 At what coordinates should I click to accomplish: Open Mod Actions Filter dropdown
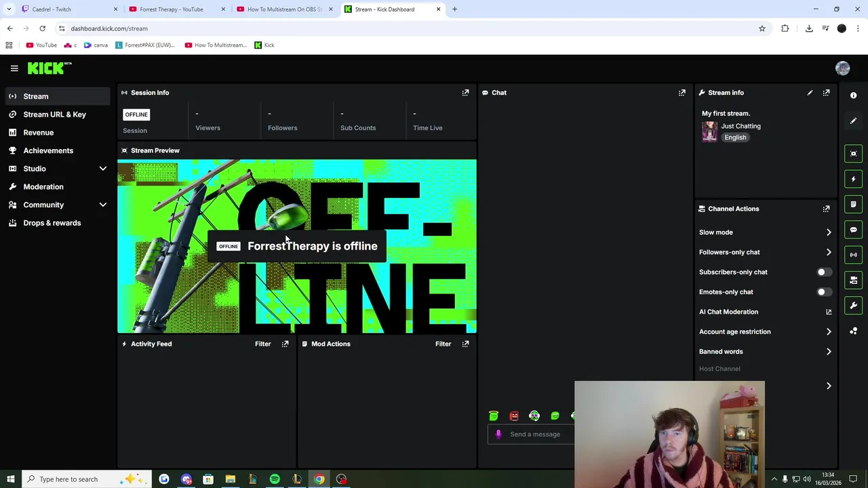click(443, 344)
